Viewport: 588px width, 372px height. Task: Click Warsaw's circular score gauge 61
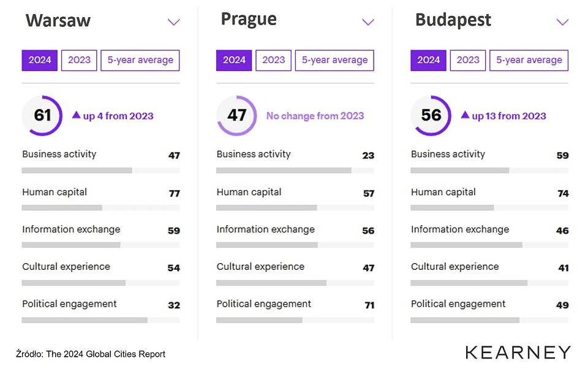tap(42, 115)
